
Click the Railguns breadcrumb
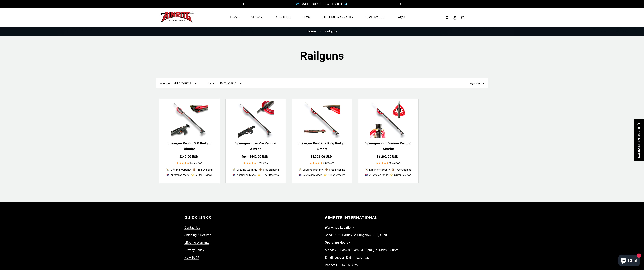point(331,31)
